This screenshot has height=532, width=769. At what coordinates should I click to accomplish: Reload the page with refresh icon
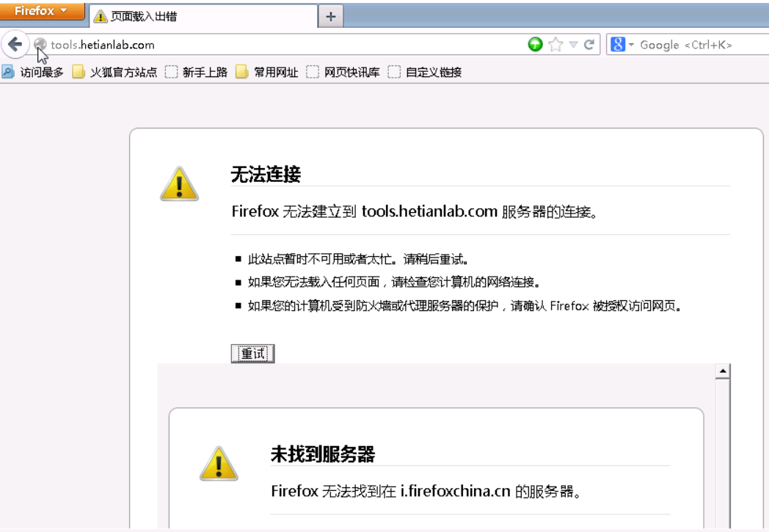[x=589, y=45]
